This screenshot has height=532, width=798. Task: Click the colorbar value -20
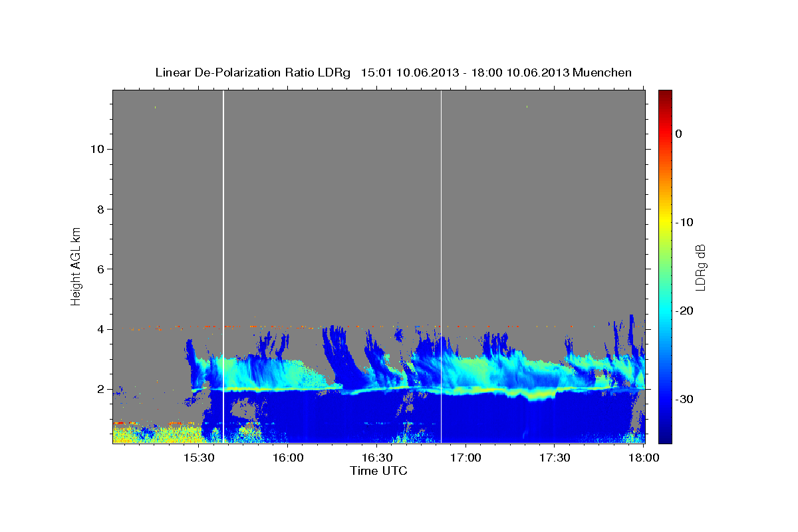tap(684, 311)
